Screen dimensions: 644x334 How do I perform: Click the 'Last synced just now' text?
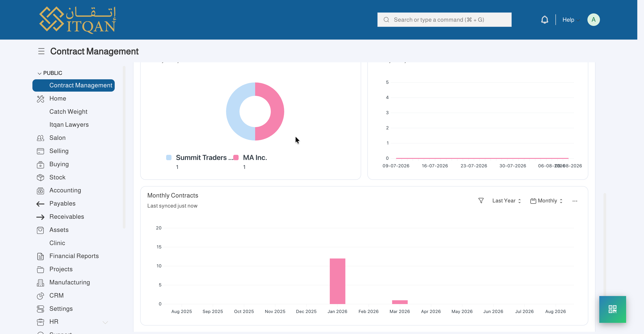(172, 206)
